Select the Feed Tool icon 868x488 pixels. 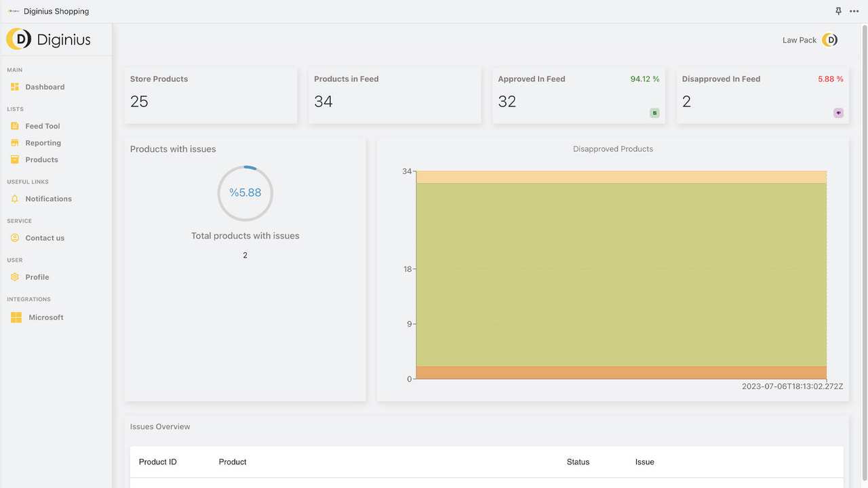pyautogui.click(x=15, y=125)
